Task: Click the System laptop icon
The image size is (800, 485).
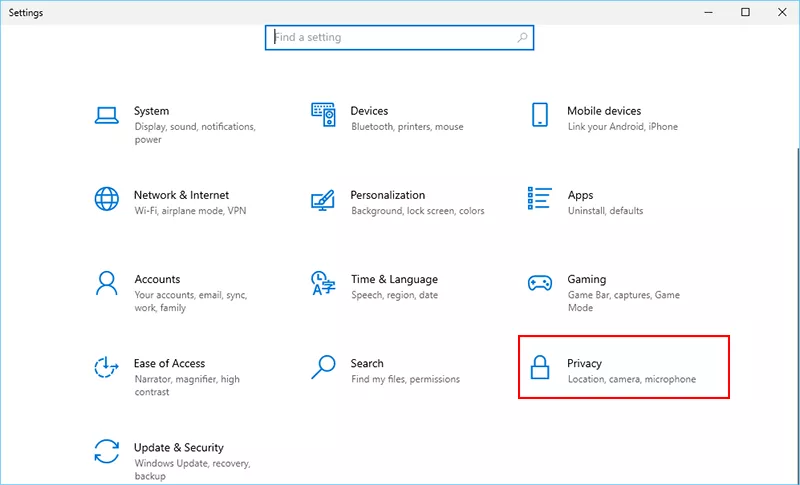Action: point(107,114)
